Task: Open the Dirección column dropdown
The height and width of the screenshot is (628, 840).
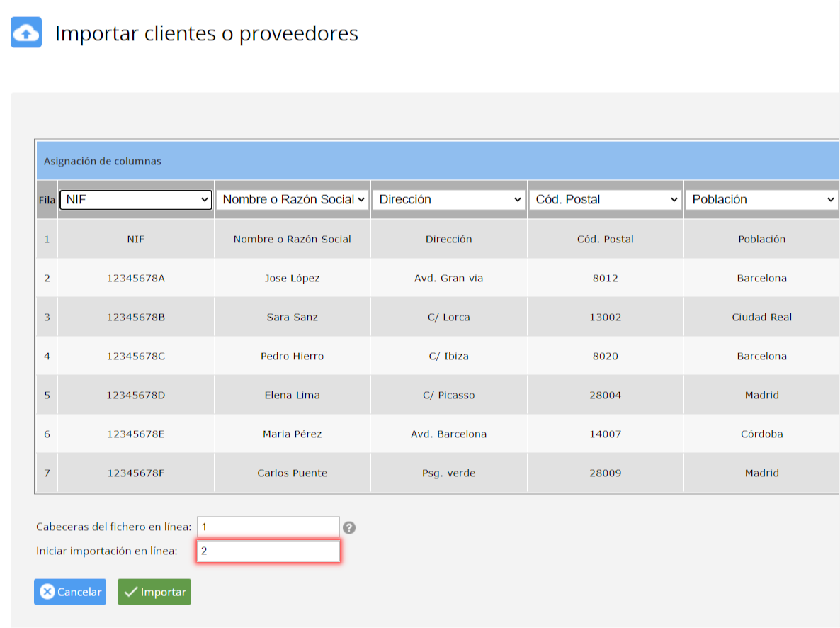Action: click(449, 199)
